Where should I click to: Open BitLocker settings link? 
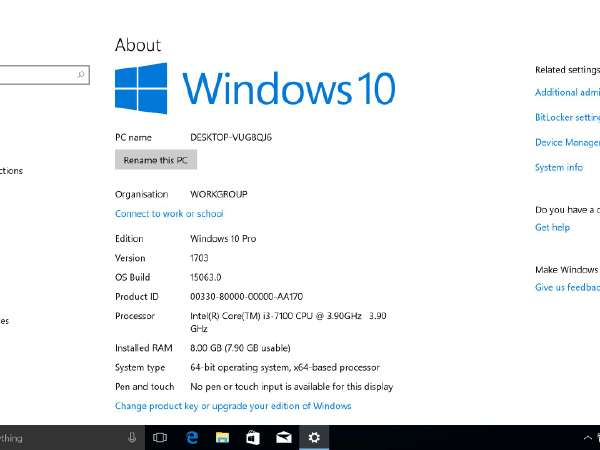click(x=567, y=117)
